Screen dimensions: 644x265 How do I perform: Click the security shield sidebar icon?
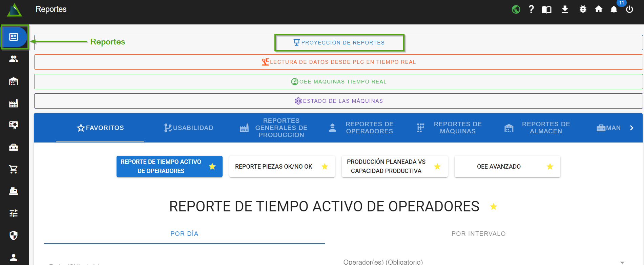pos(14,235)
